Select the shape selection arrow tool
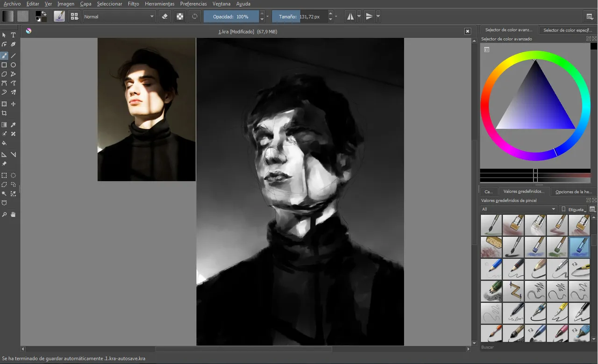The width and height of the screenshot is (598, 364). point(4,35)
